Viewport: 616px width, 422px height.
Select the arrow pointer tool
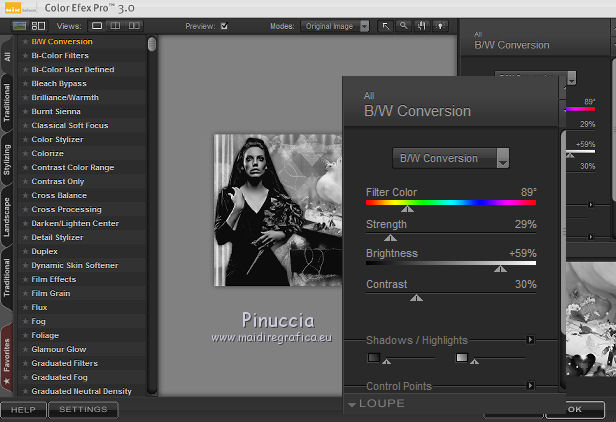[x=387, y=25]
